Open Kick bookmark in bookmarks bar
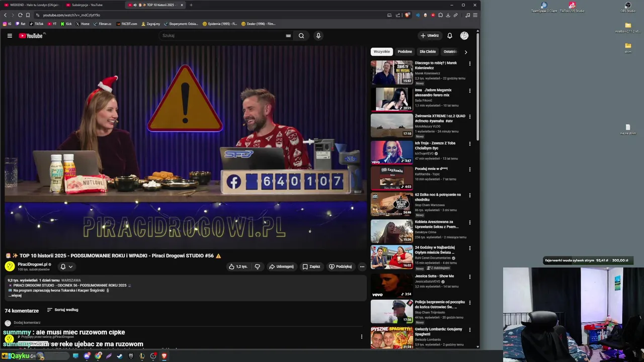 pyautogui.click(x=66, y=24)
